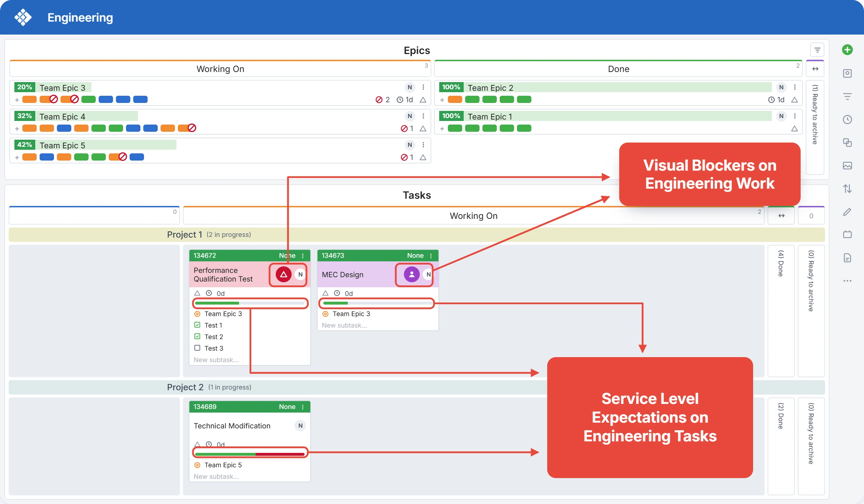Click the copy boards icon in sidebar
Image resolution: width=864 pixels, height=504 pixels.
[x=847, y=143]
